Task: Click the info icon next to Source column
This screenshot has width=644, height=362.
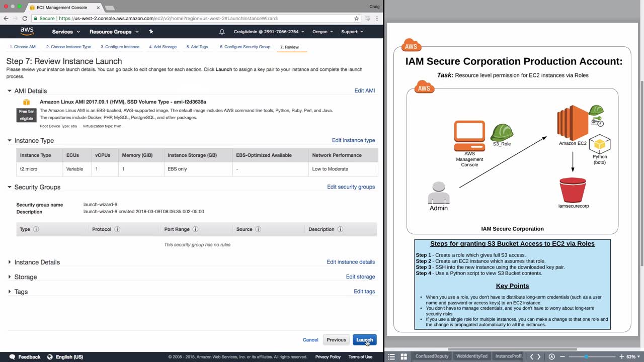Action: [x=258, y=229]
